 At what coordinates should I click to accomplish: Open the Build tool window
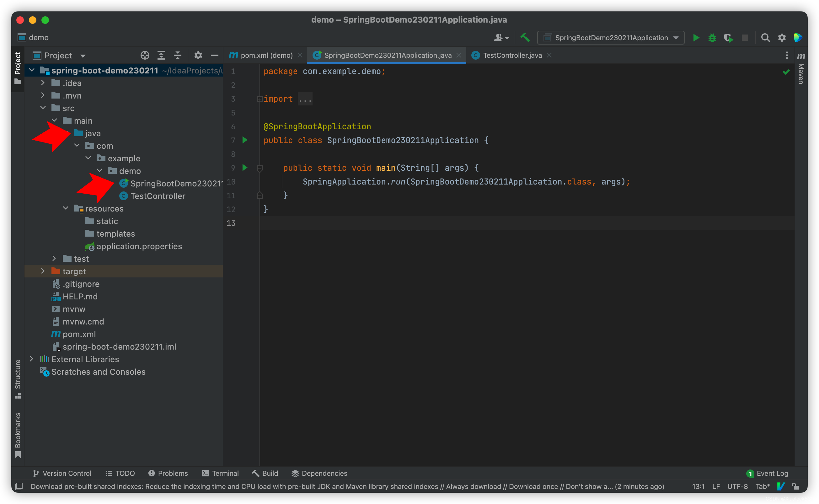coord(265,473)
